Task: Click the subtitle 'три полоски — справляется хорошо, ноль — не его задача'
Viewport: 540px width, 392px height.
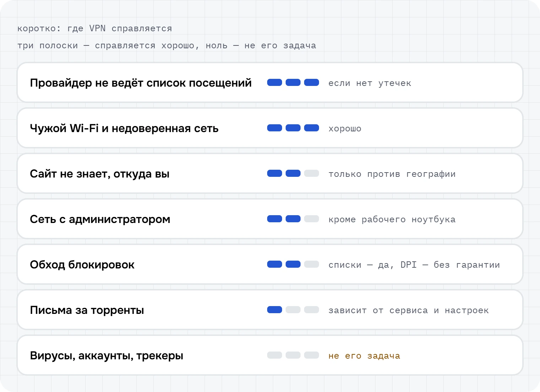Action: coord(167,45)
